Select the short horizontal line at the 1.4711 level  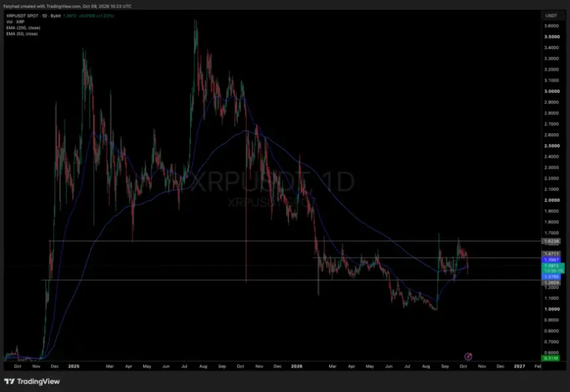pyautogui.click(x=427, y=258)
